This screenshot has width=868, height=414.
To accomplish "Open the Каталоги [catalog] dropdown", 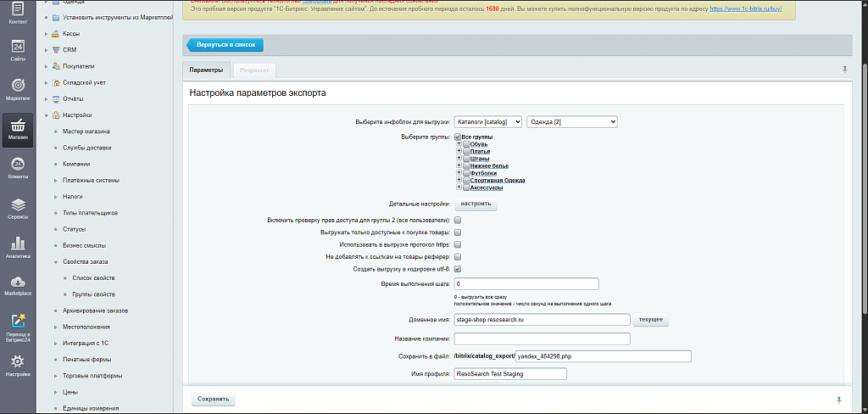I will (487, 122).
